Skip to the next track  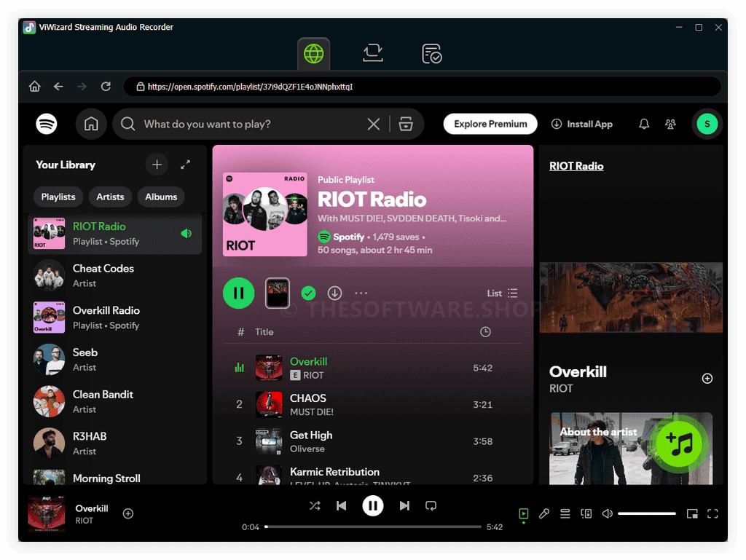[404, 505]
